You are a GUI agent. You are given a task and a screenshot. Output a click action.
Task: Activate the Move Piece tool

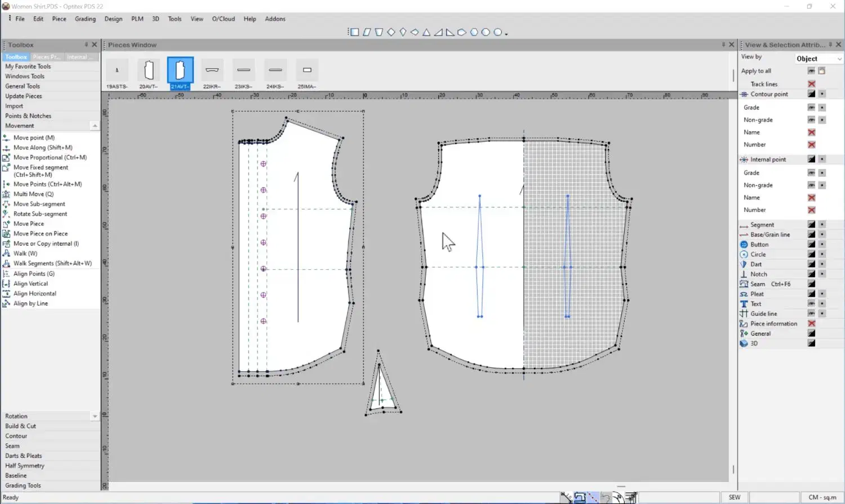pyautogui.click(x=29, y=224)
